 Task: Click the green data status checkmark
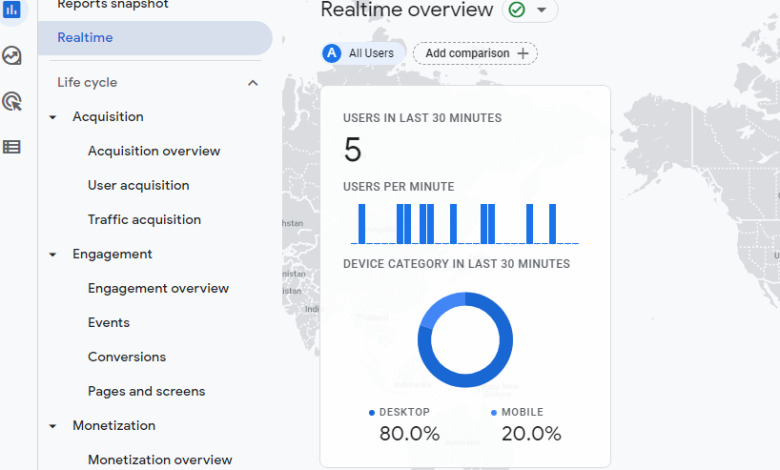pos(517,9)
